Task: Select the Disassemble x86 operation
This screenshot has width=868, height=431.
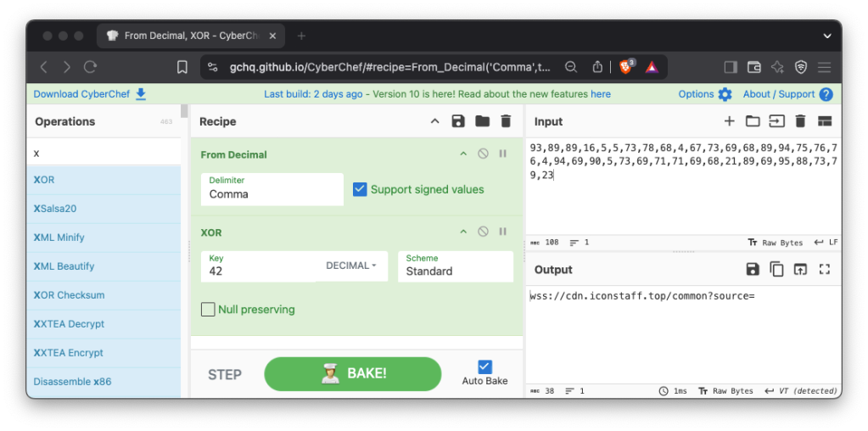Action: (x=103, y=381)
